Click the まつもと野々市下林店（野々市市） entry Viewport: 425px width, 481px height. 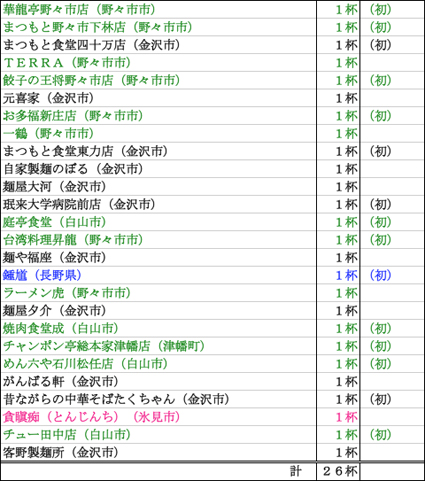point(98,27)
